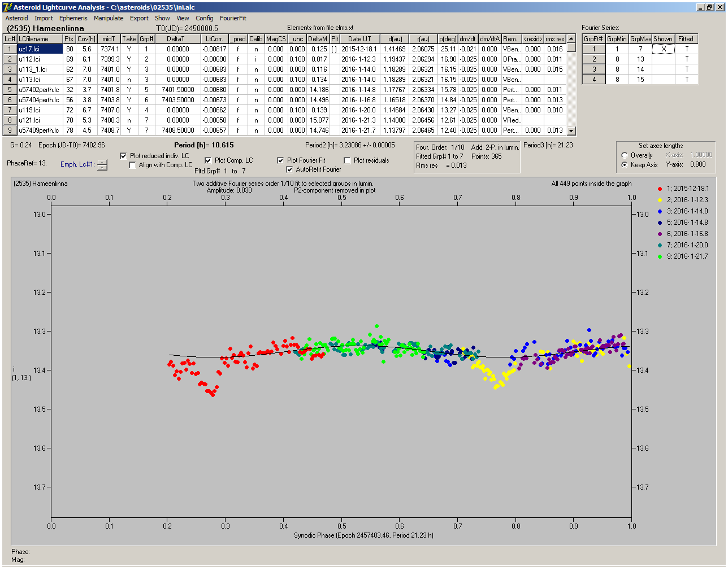Click the GrpMax header in Fourier Series
The height and width of the screenshot is (567, 728).
640,39
